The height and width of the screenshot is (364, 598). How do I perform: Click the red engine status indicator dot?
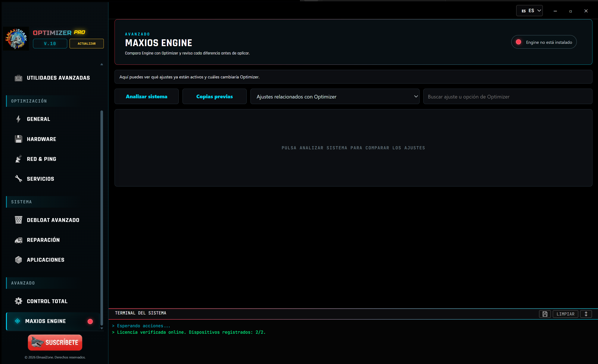[518, 42]
